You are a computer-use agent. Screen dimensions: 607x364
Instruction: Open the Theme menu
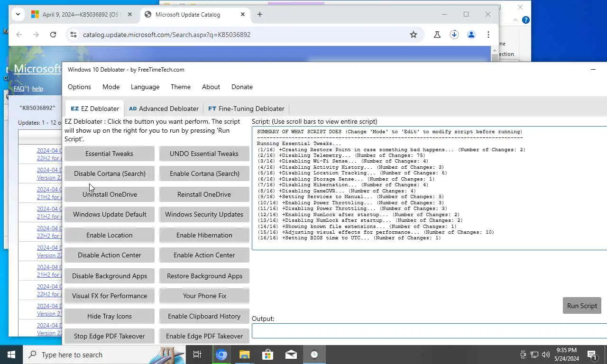point(181,87)
